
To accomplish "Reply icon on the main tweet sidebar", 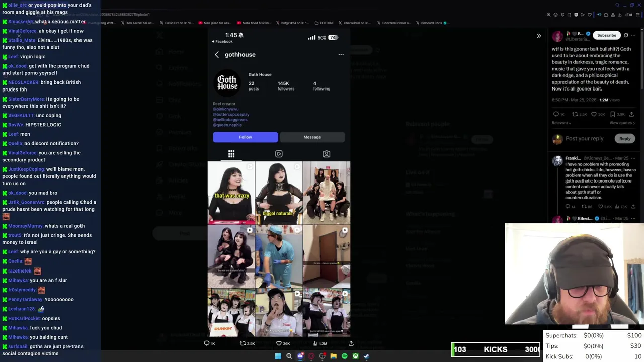I will click(558, 114).
